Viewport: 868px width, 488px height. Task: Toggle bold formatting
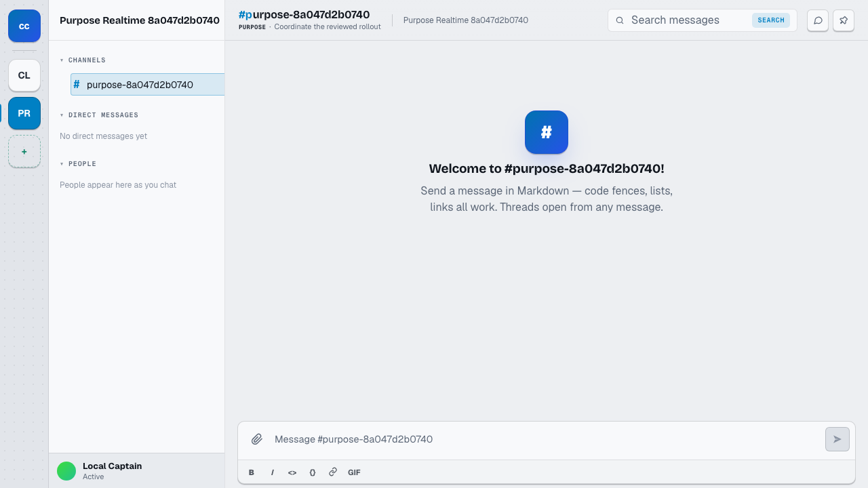tap(252, 472)
